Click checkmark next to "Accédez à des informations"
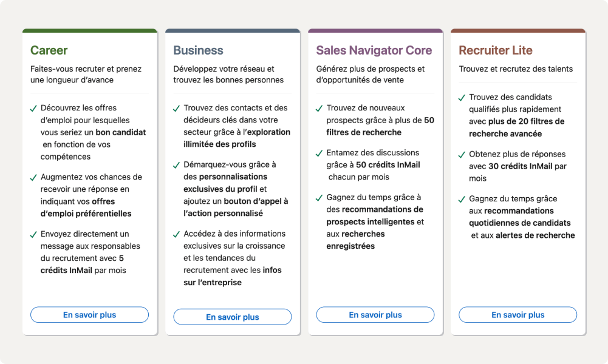This screenshot has height=364, width=608. (x=177, y=235)
